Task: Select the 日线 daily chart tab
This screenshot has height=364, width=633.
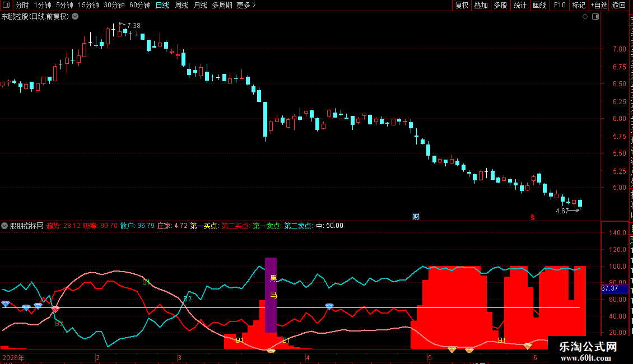Action: tap(162, 5)
